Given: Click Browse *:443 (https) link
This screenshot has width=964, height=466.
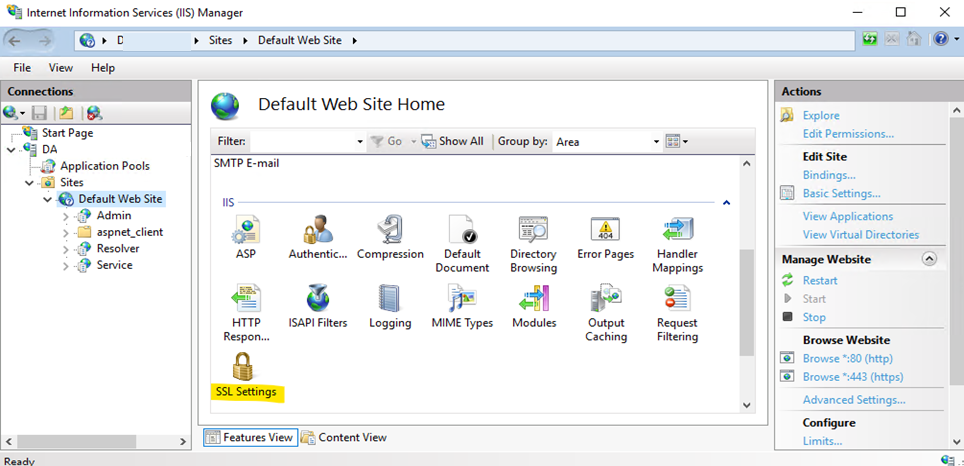Looking at the screenshot, I should tap(852, 377).
